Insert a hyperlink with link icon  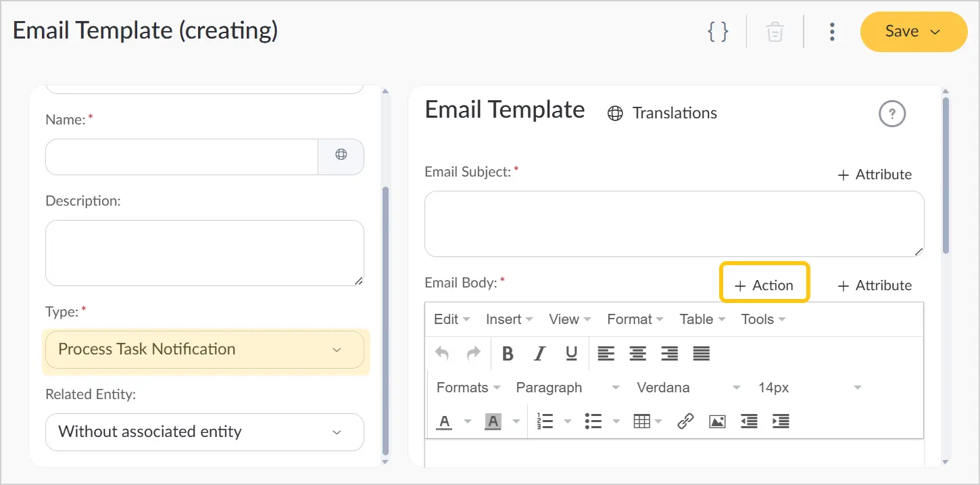[685, 421]
